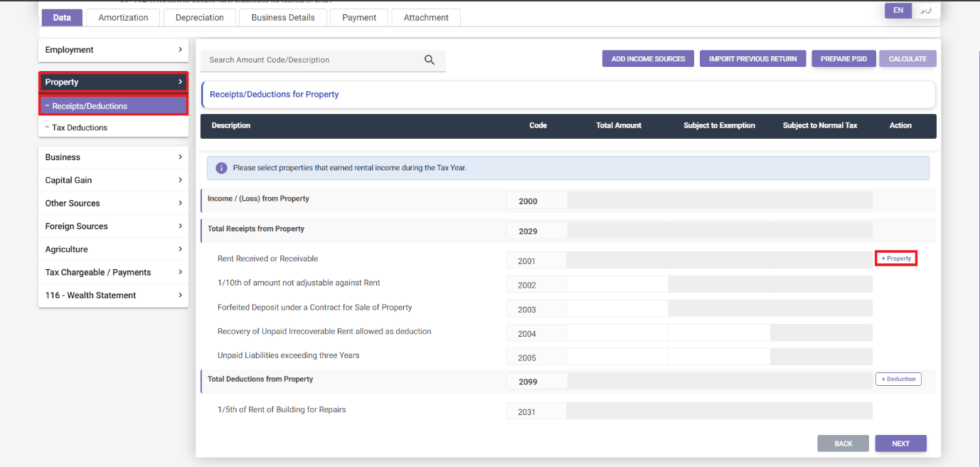Expand the Other Sources chevron
Screen dimensions: 980x467
coord(180,203)
